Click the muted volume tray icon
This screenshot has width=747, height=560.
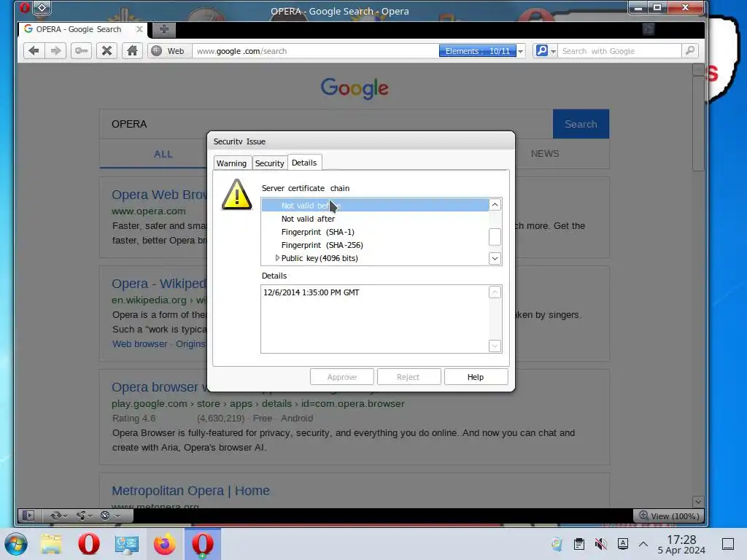[601, 544]
